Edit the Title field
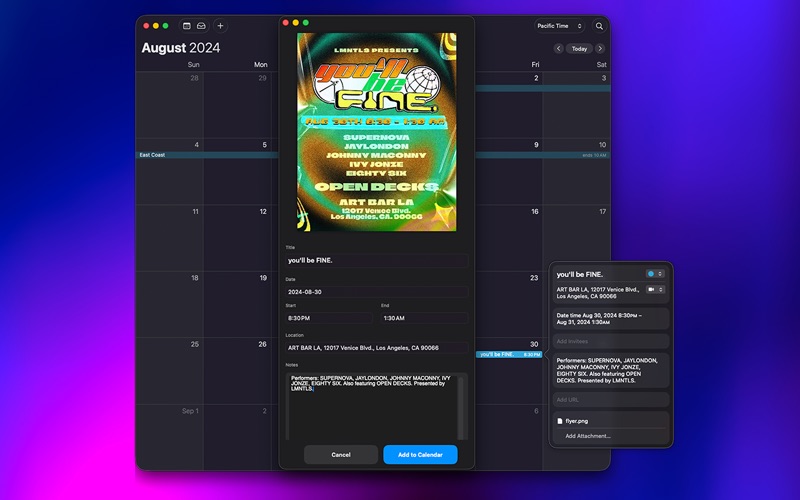 [377, 261]
